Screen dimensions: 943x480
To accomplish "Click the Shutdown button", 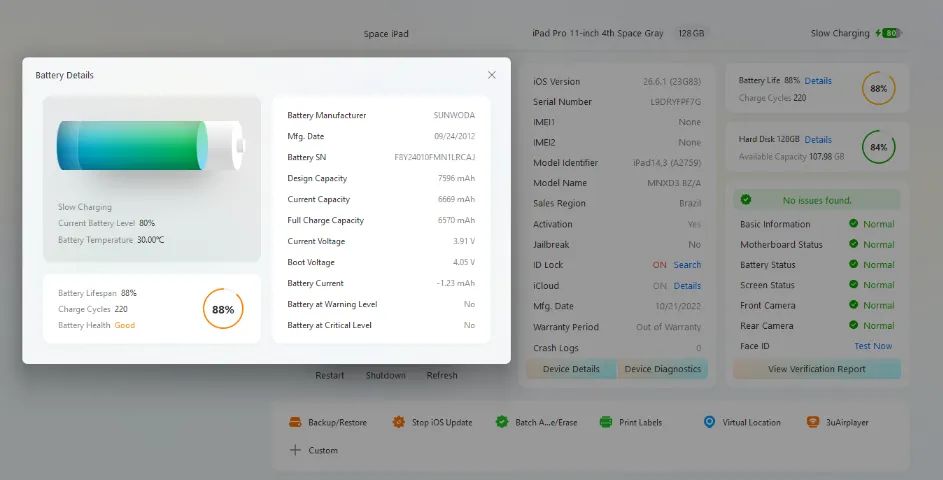I will tap(385, 375).
